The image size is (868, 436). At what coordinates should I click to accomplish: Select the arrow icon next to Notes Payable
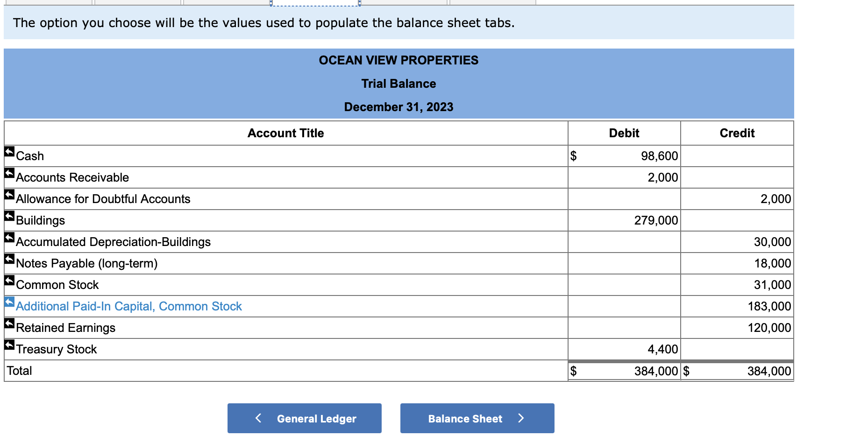(x=9, y=258)
